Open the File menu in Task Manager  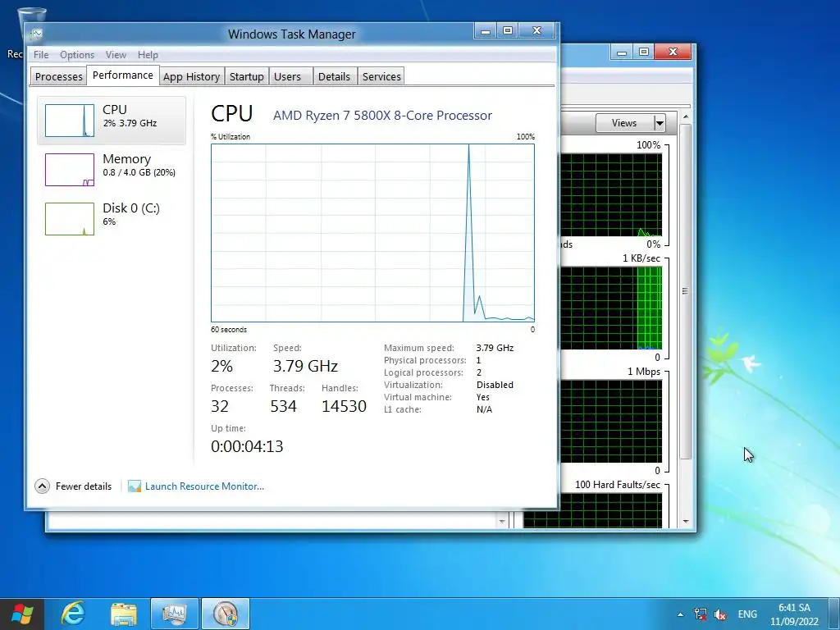click(41, 55)
